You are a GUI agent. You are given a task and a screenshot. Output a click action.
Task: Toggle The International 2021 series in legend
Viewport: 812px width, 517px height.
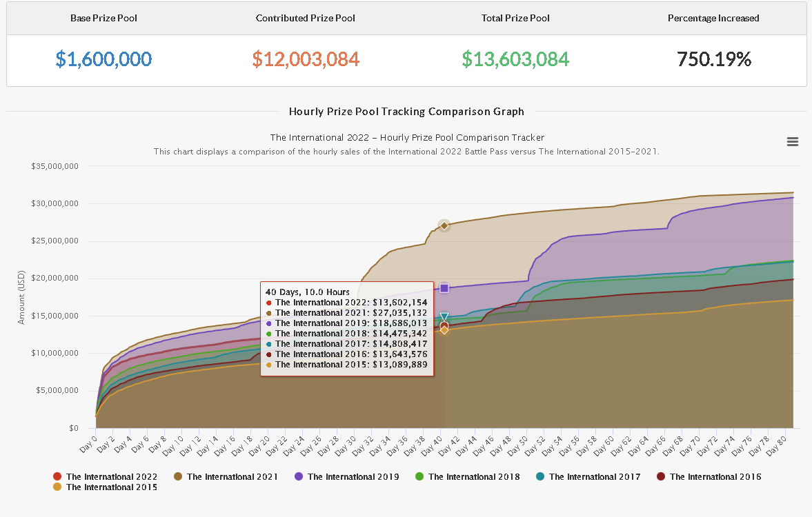coord(226,476)
